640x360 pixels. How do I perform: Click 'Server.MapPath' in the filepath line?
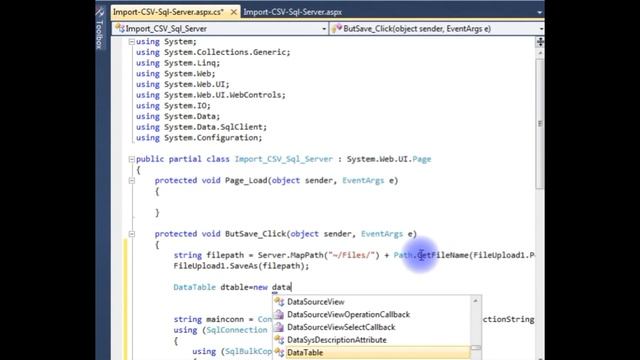[x=291, y=255]
